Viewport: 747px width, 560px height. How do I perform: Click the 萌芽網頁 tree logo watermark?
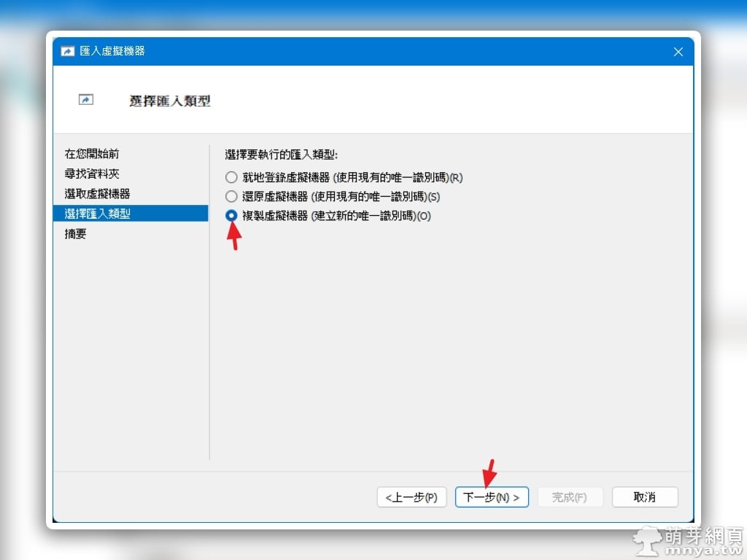(x=646, y=540)
